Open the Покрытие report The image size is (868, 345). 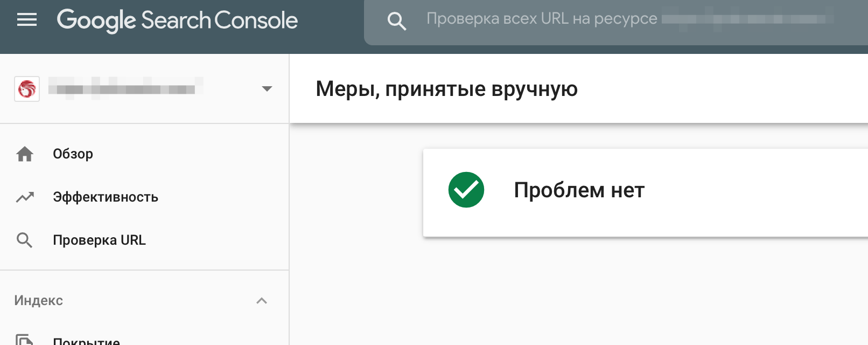[x=86, y=341]
